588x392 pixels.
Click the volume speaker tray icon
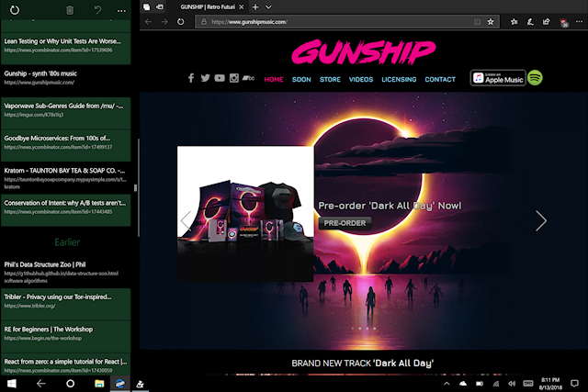point(512,384)
